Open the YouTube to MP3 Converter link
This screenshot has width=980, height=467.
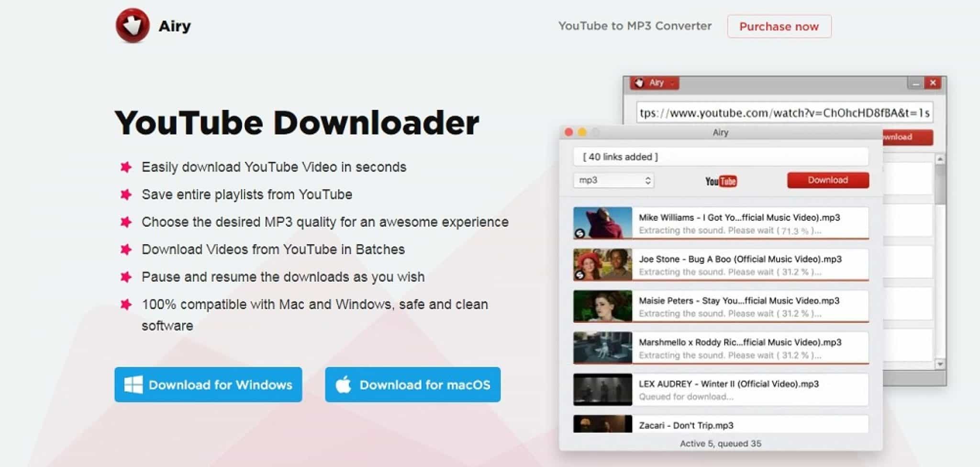point(635,26)
